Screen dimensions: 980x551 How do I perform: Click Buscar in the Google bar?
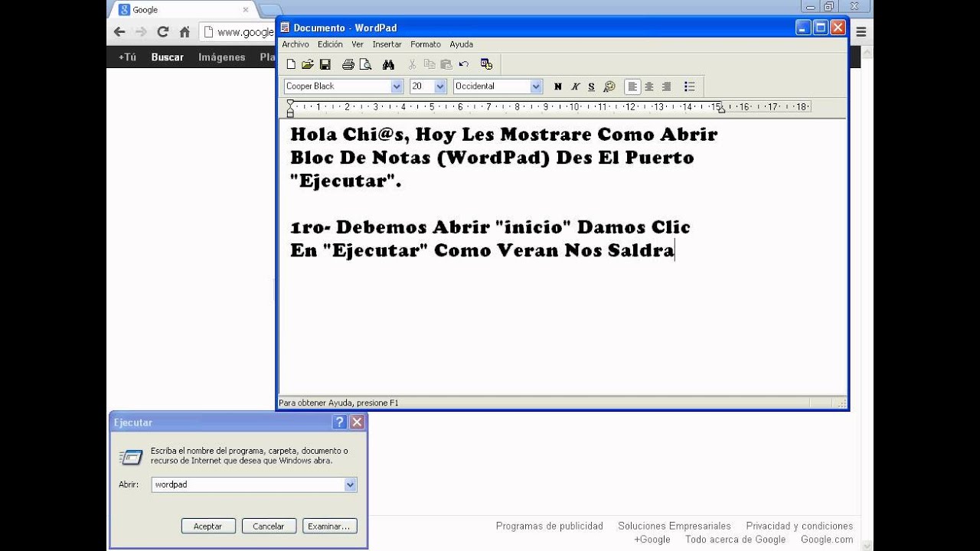[x=167, y=57]
